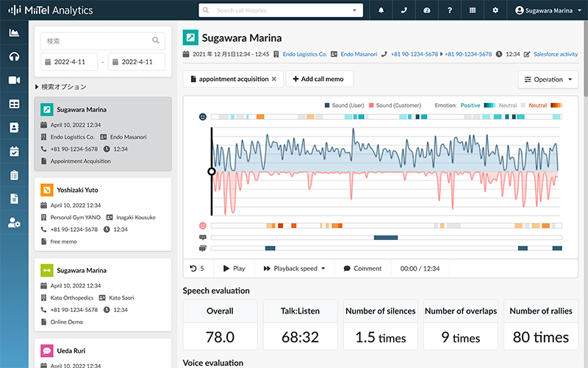Open the clipboard list sidebar icon

[14, 175]
